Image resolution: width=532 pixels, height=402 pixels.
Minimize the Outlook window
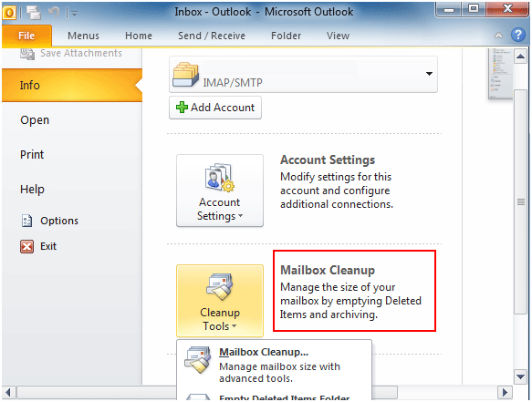click(x=449, y=9)
